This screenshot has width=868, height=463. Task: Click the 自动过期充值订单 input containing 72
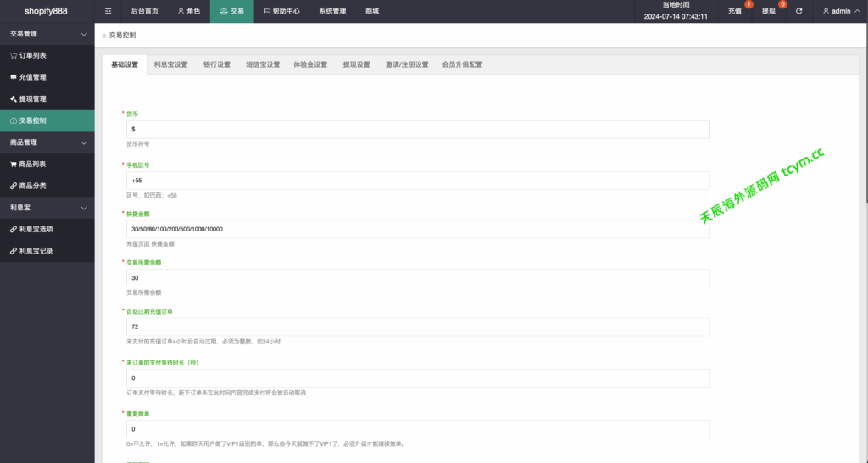pos(418,326)
